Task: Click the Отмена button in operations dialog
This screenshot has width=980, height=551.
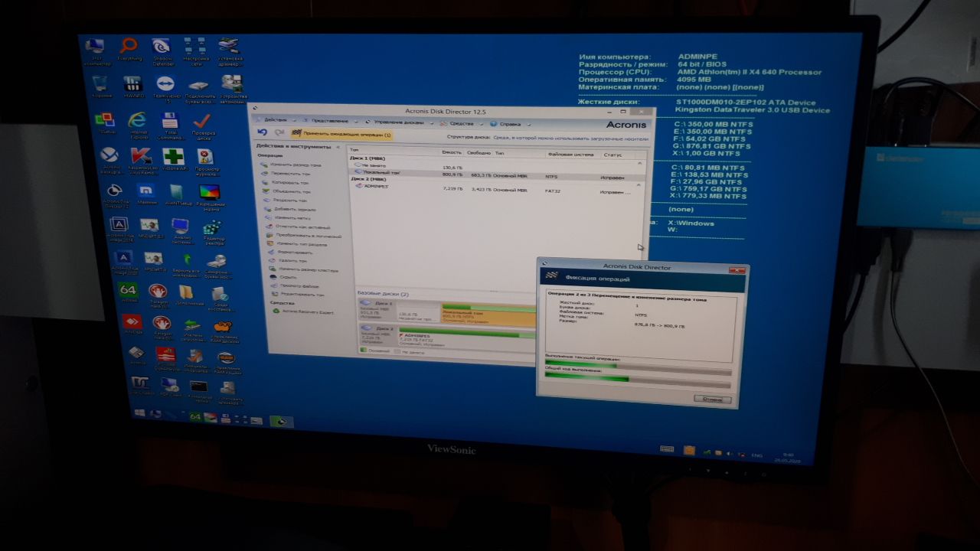Action: point(711,399)
